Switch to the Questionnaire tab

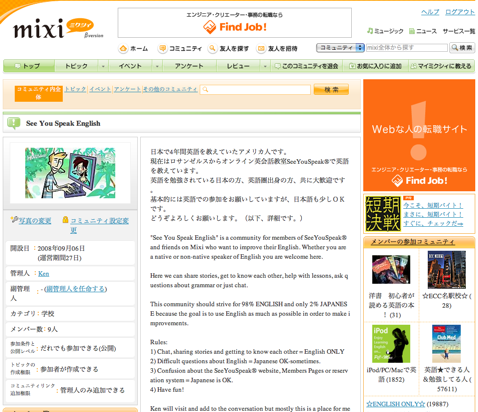189,66
